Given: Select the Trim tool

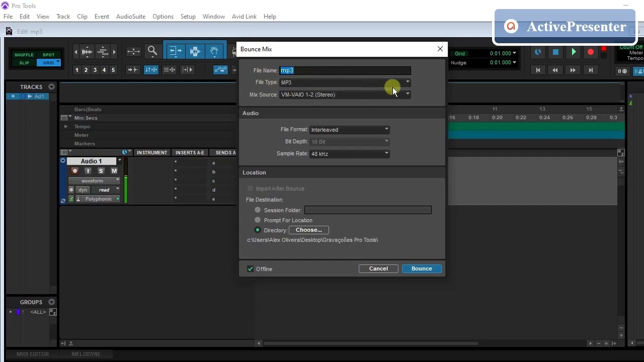Looking at the screenshot, I should coord(176,51).
